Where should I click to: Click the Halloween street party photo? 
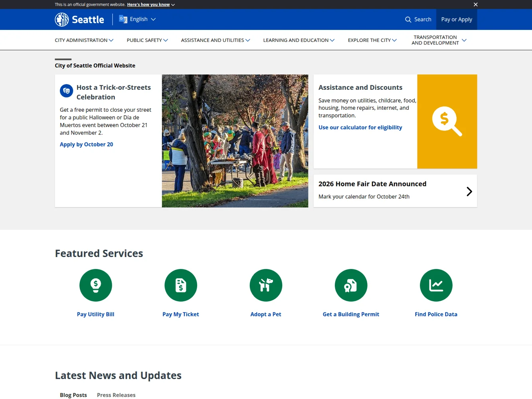point(235,141)
